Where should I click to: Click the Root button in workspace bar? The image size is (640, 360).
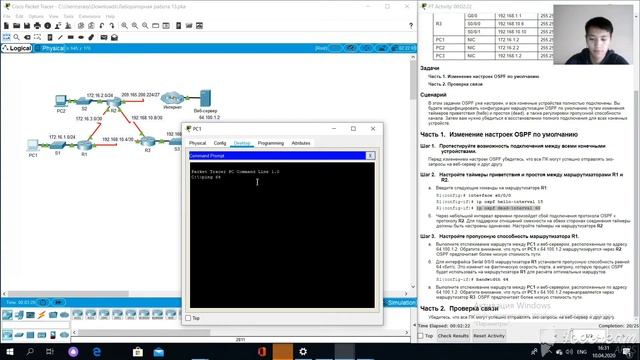321,48
